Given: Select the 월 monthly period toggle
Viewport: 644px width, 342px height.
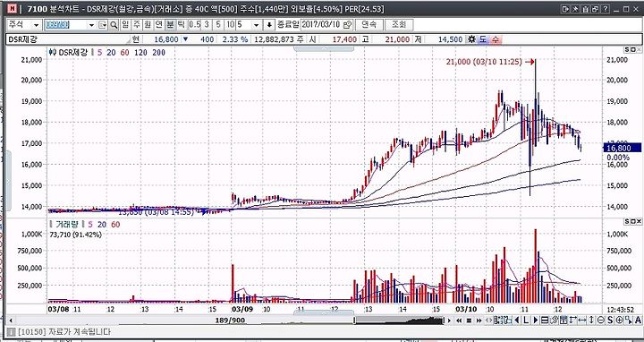Looking at the screenshot, I should pos(148,25).
